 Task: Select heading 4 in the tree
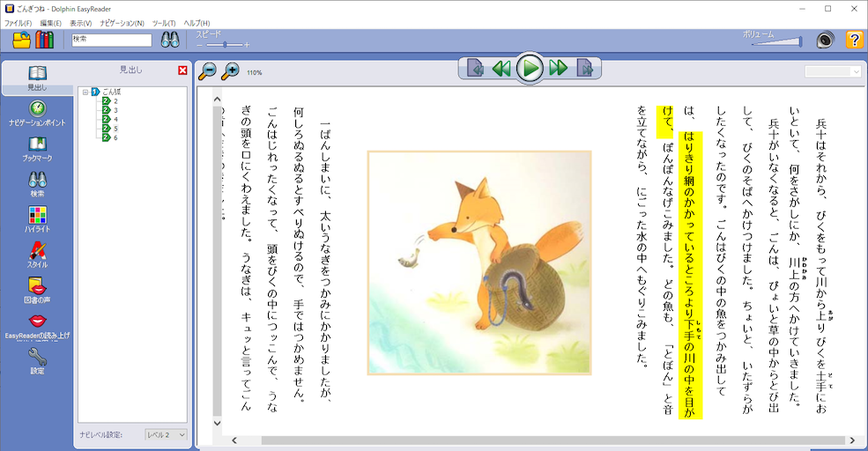[x=115, y=119]
